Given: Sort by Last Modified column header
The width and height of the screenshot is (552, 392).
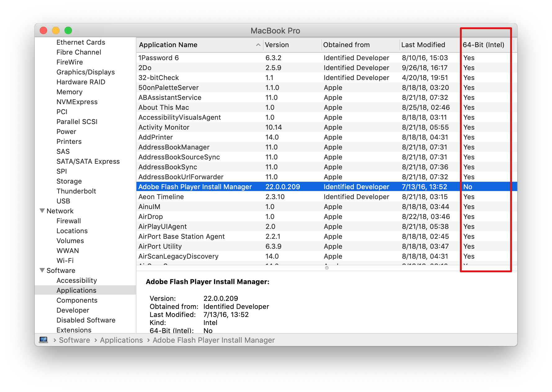Looking at the screenshot, I should pyautogui.click(x=430, y=45).
